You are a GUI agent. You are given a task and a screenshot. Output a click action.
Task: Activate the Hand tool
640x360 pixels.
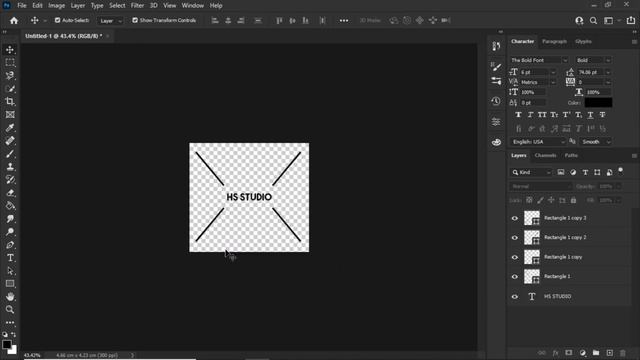pyautogui.click(x=10, y=297)
